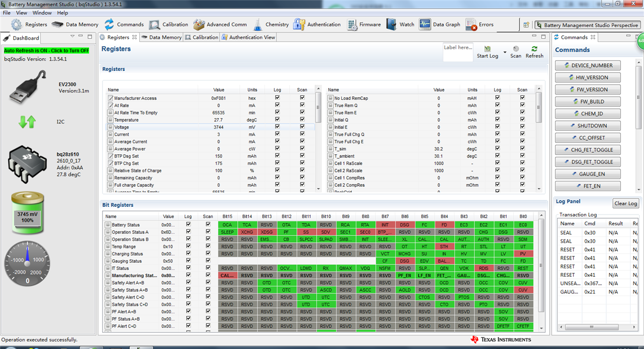Viewport: 644px width, 349px height.
Task: Send the HW_VERSION command
Action: point(588,77)
